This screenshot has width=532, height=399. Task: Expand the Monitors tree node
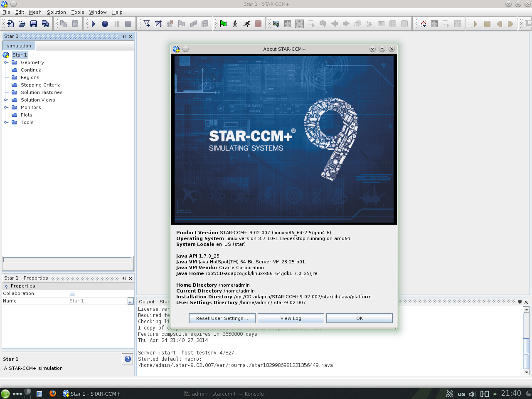[x=6, y=107]
